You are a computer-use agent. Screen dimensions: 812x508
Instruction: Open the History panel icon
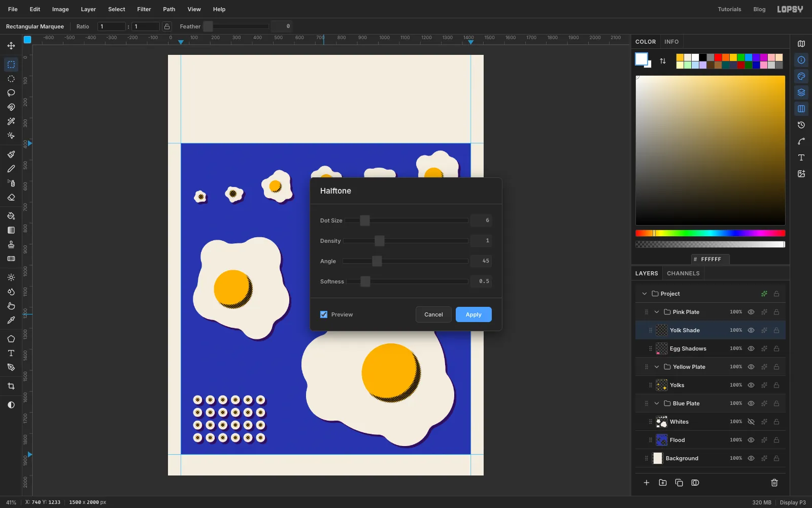point(801,125)
